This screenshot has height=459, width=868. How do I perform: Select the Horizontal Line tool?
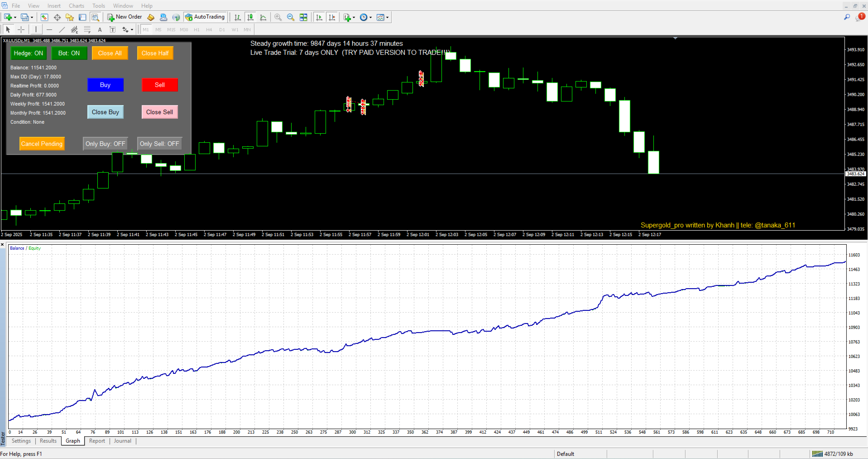(x=49, y=29)
